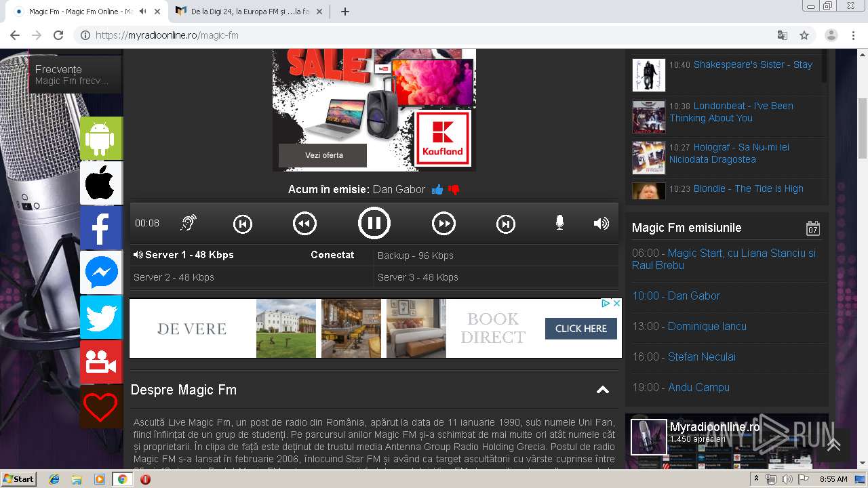Click the address bar URL field
Viewport: 868px width, 488px height.
pos(434,35)
